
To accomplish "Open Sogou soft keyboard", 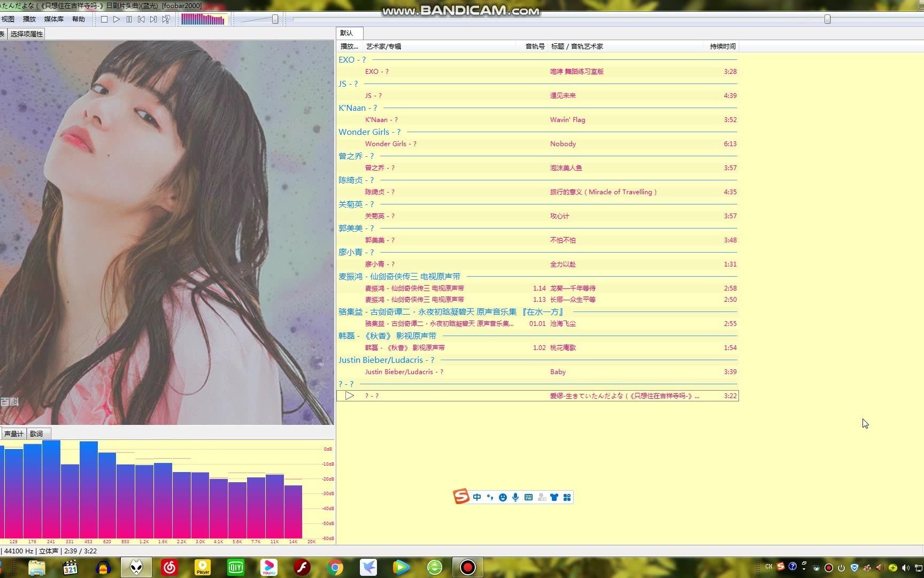I will pyautogui.click(x=528, y=497).
